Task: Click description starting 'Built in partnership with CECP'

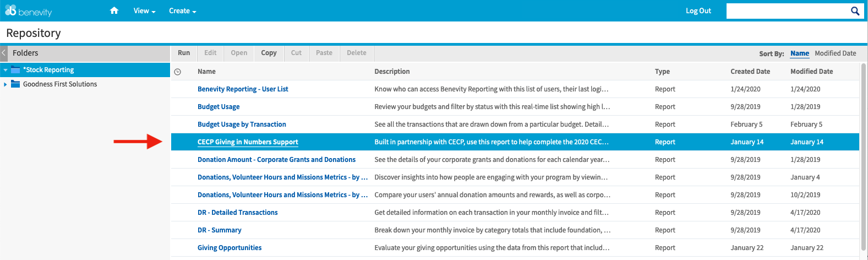Action: tap(492, 142)
